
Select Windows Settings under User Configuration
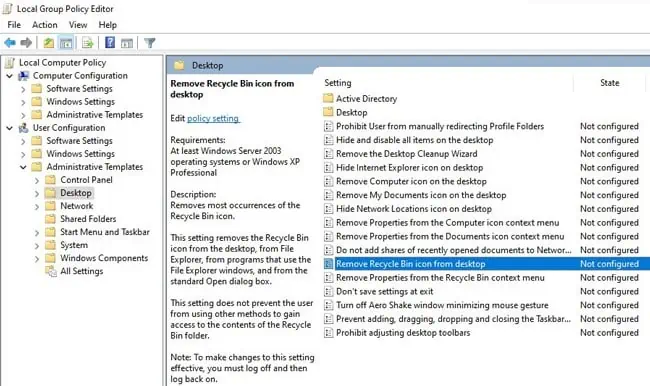[80, 154]
